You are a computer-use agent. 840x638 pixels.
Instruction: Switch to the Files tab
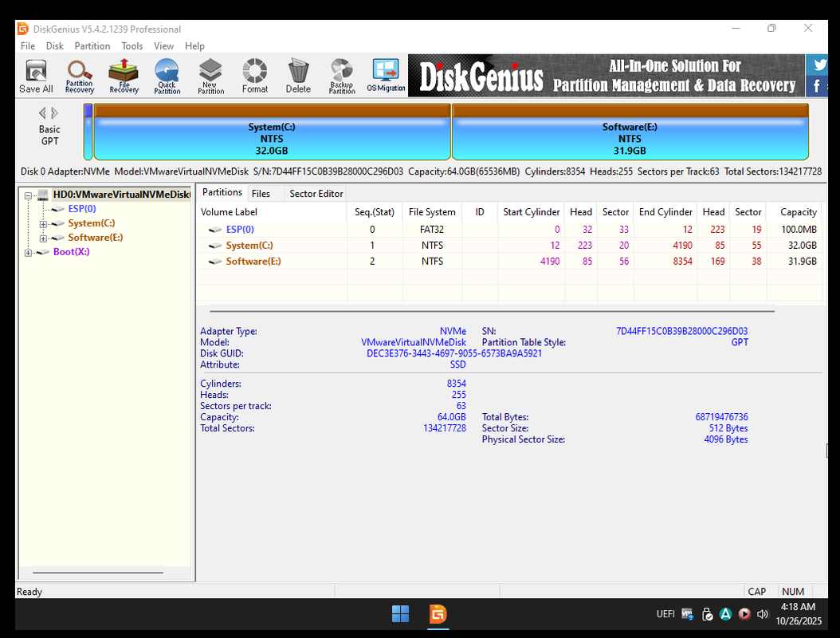tap(261, 194)
